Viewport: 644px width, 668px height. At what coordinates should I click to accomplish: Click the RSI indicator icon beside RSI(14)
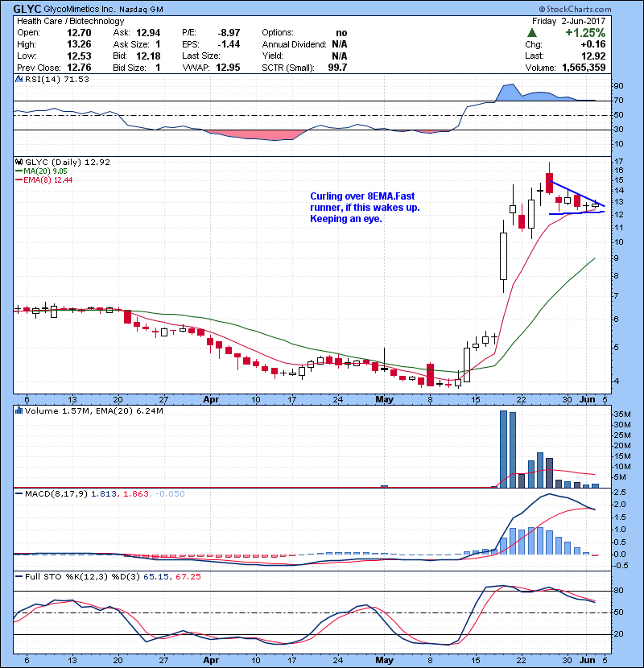(19, 79)
